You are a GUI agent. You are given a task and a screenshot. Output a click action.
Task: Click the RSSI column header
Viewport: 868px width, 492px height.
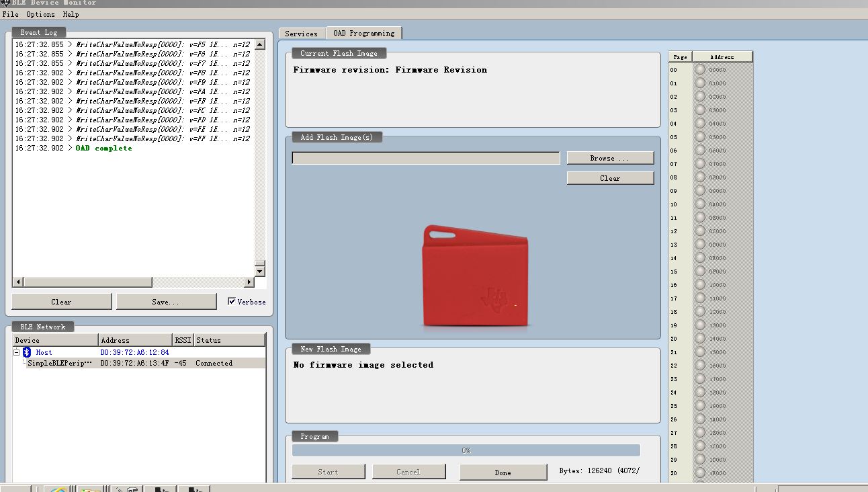pyautogui.click(x=183, y=340)
